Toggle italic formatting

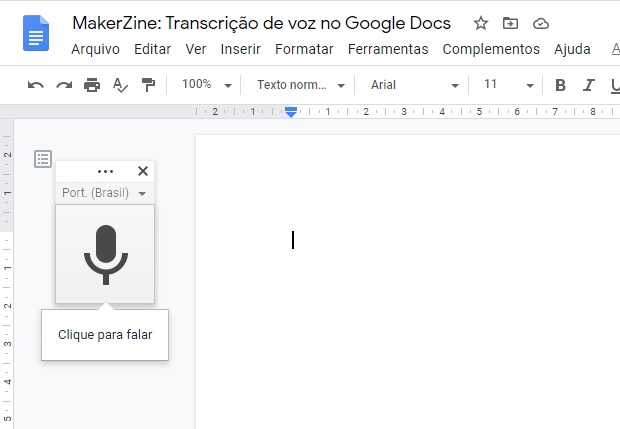coord(589,85)
